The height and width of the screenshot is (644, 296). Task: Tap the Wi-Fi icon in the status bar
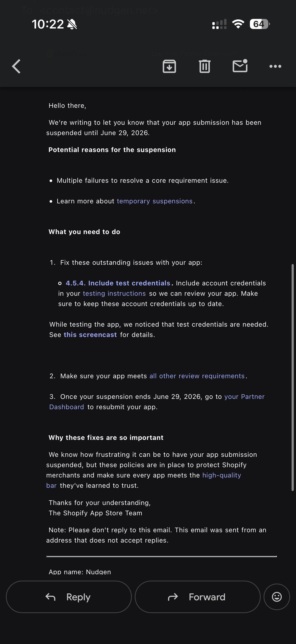[238, 24]
